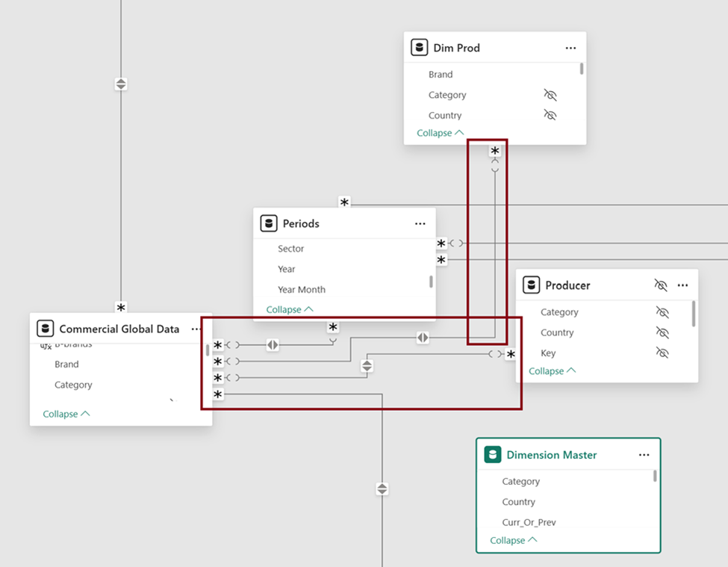Collapse the Dimension Master table card
Screen dimensions: 728x567
click(514, 540)
